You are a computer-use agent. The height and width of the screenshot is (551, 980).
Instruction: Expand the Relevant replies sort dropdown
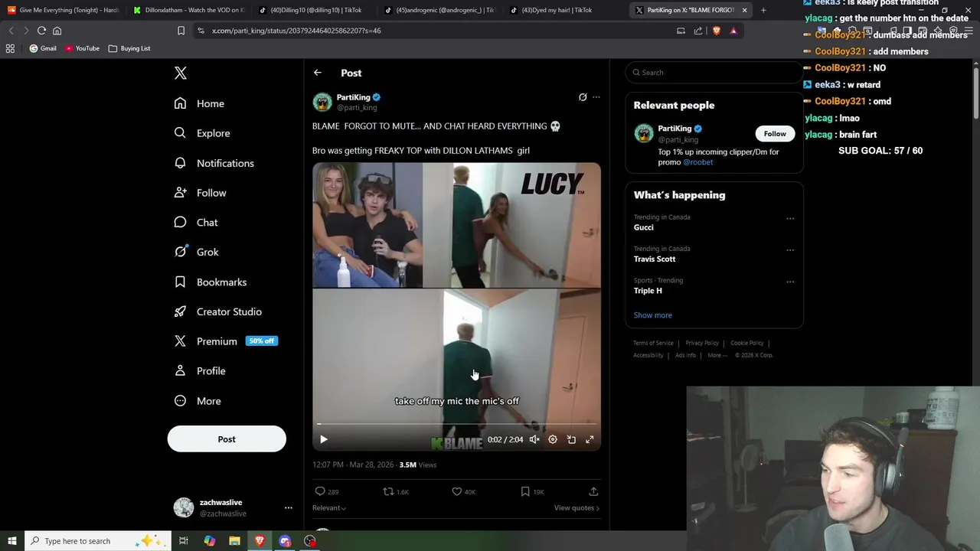tap(329, 508)
